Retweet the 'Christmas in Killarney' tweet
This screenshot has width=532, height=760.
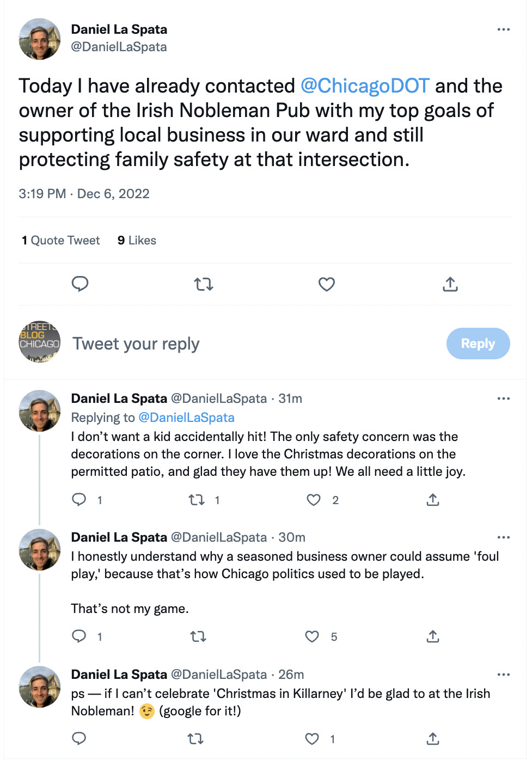click(x=195, y=739)
